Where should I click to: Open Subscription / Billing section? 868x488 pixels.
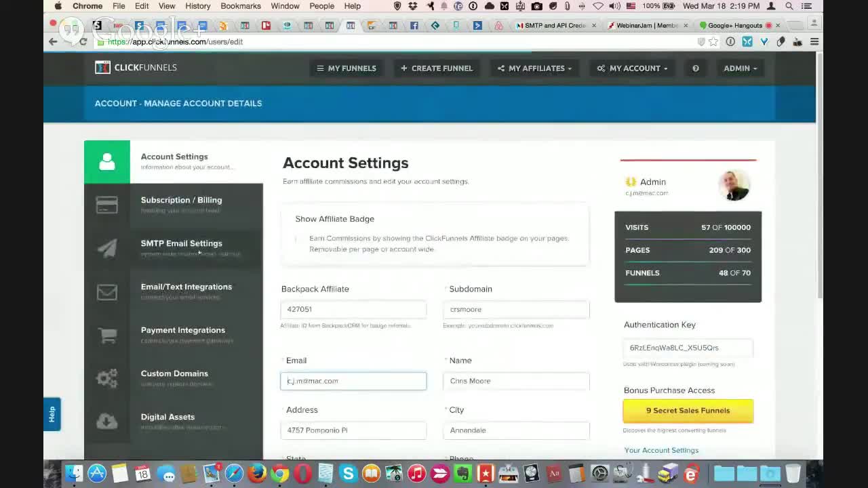point(174,205)
